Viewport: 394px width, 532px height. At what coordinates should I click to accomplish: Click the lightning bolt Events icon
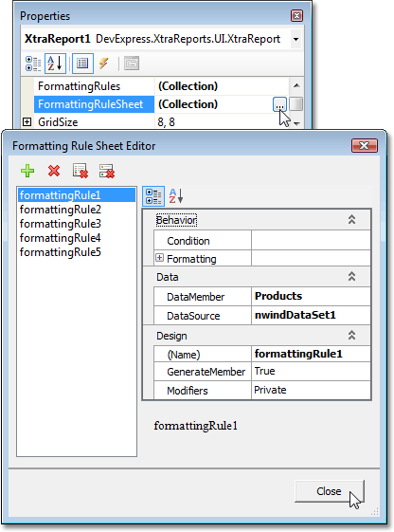(x=103, y=64)
